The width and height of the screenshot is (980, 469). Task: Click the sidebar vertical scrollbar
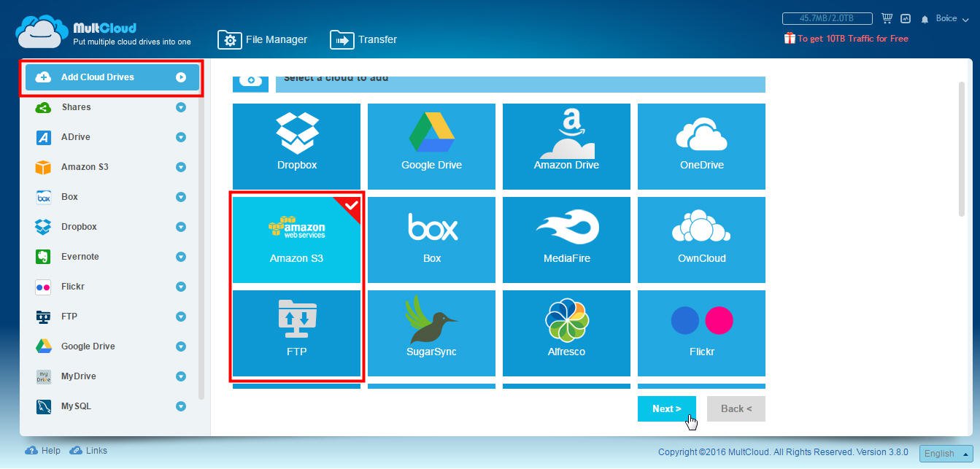click(202, 248)
